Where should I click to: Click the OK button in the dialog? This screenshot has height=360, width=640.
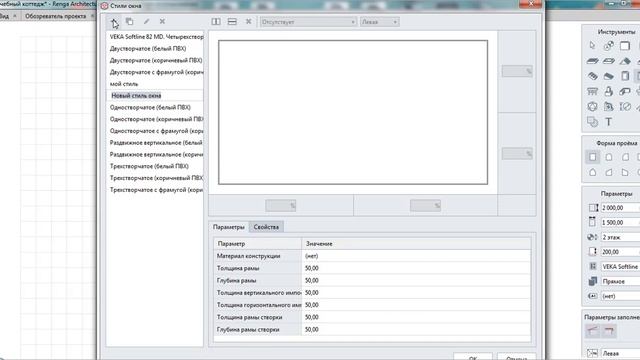pyautogui.click(x=473, y=358)
